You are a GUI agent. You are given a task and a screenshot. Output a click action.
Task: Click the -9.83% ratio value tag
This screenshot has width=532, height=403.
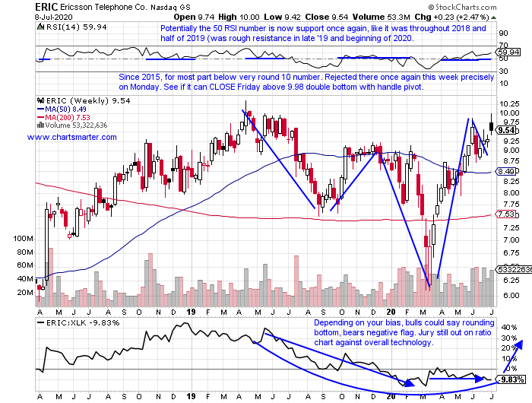pyautogui.click(x=511, y=379)
